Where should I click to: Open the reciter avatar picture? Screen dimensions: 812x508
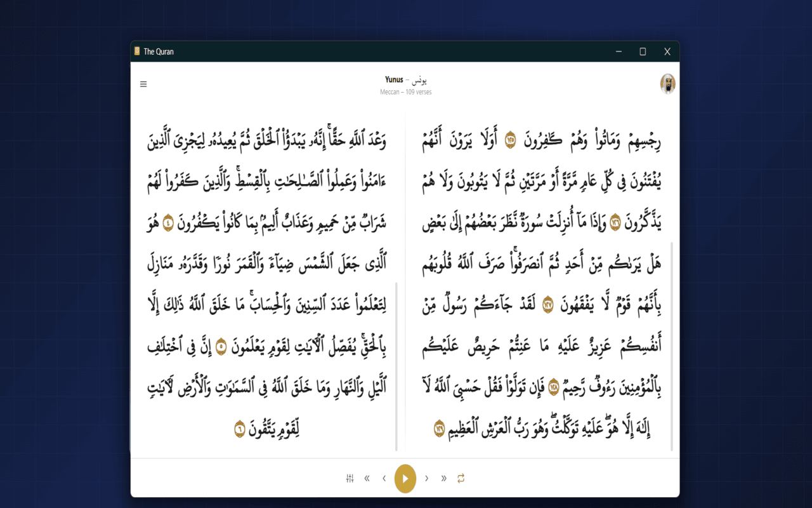pos(667,84)
